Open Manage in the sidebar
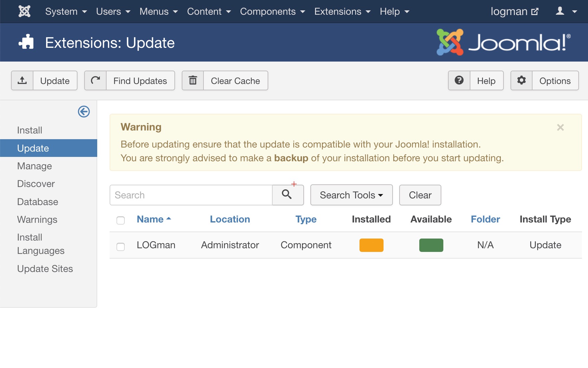Image resolution: width=588 pixels, height=368 pixels. point(34,166)
